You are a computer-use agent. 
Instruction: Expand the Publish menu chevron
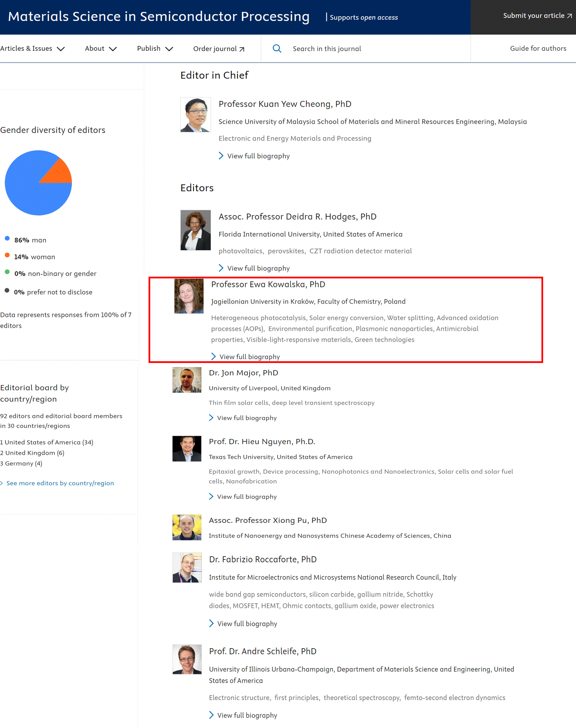pos(169,49)
